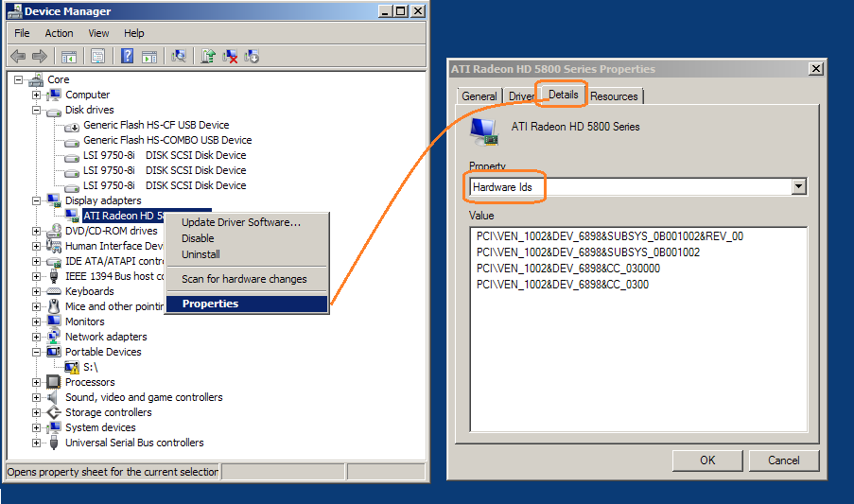This screenshot has height=504, width=854.
Task: Switch to the General tab
Action: (479, 96)
